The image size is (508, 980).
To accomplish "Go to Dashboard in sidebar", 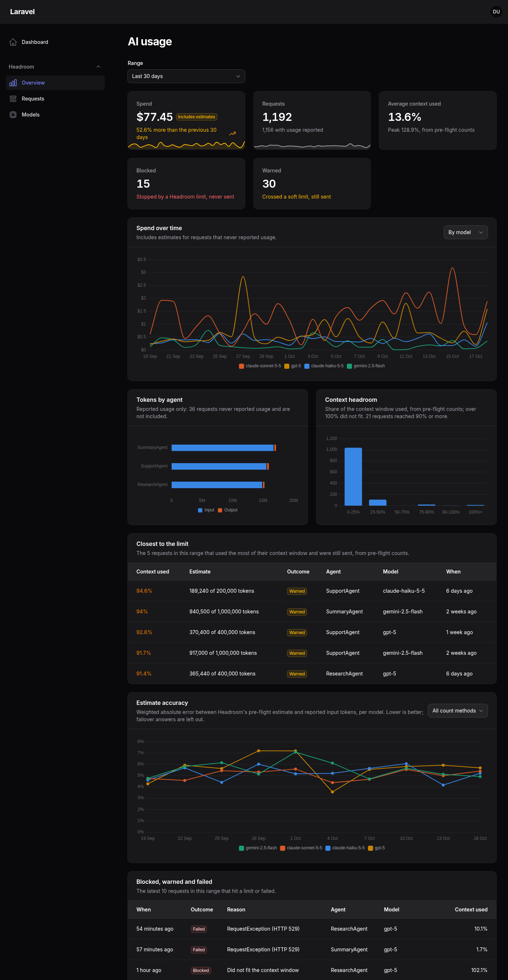I will (x=55, y=42).
